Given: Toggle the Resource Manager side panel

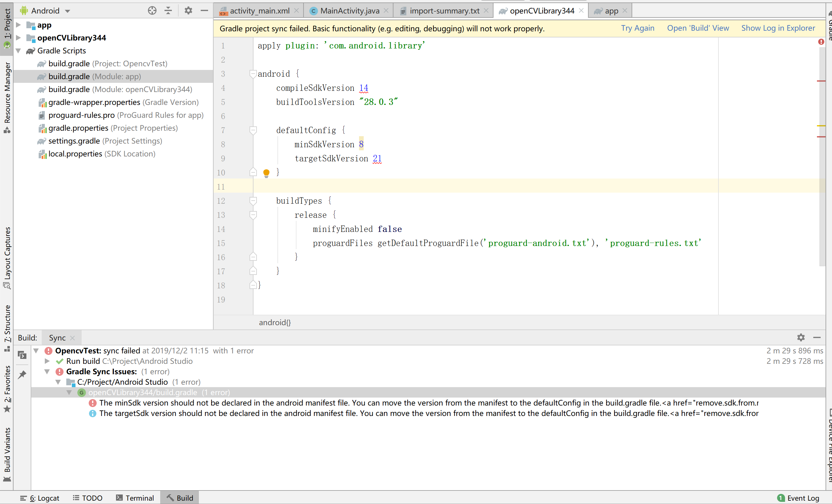Looking at the screenshot, I should pos(7,97).
